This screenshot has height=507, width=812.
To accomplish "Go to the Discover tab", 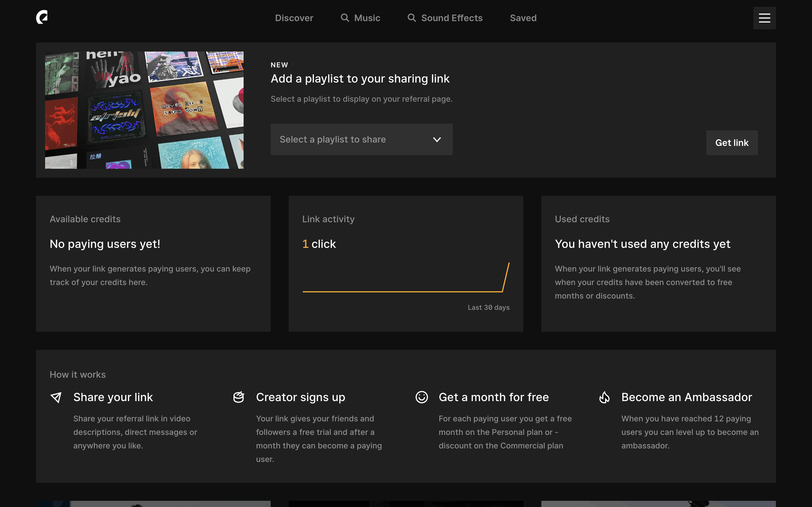I will [294, 18].
